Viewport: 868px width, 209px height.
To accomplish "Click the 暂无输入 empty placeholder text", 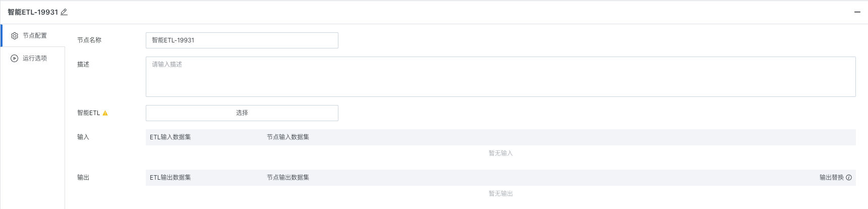I will (x=501, y=153).
